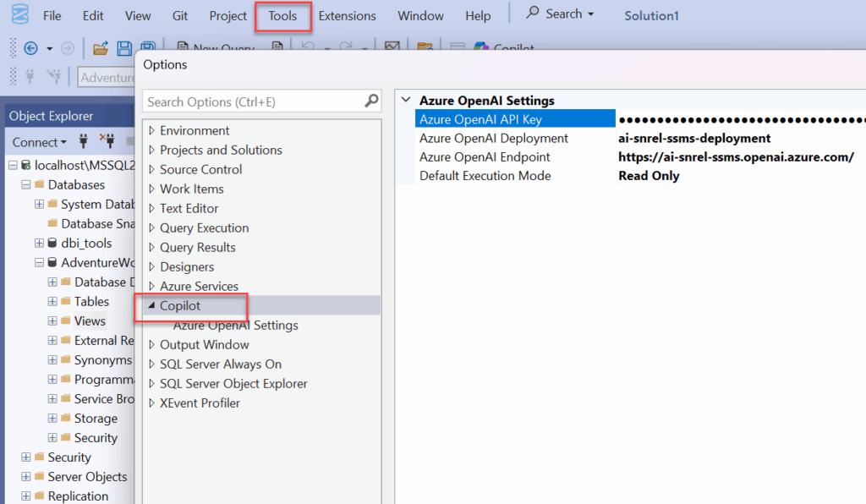The height and width of the screenshot is (504, 866).
Task: Open the Help menu
Action: tap(478, 15)
